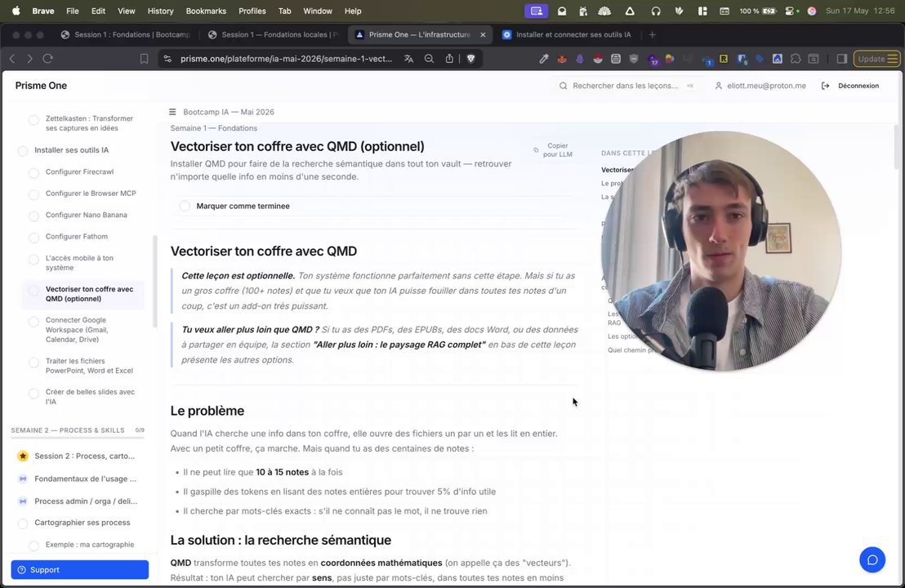
Task: Toggle the Brave sidebar panel
Action: click(x=841, y=59)
